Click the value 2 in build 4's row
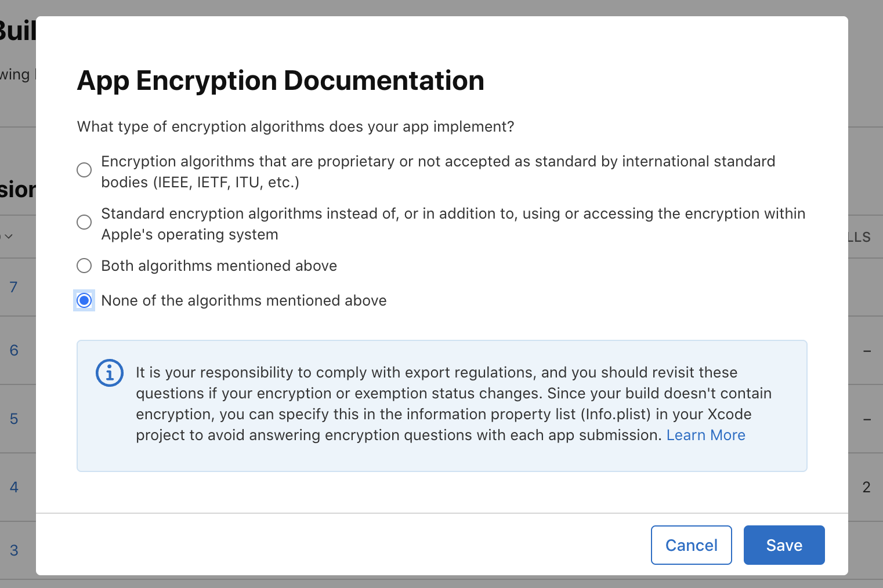The image size is (883, 588). coord(866,487)
